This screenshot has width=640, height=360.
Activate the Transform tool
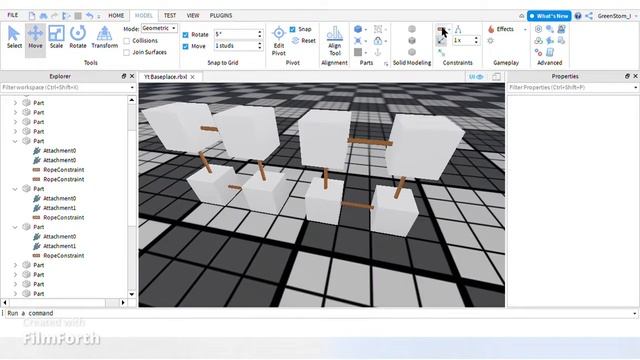104,37
